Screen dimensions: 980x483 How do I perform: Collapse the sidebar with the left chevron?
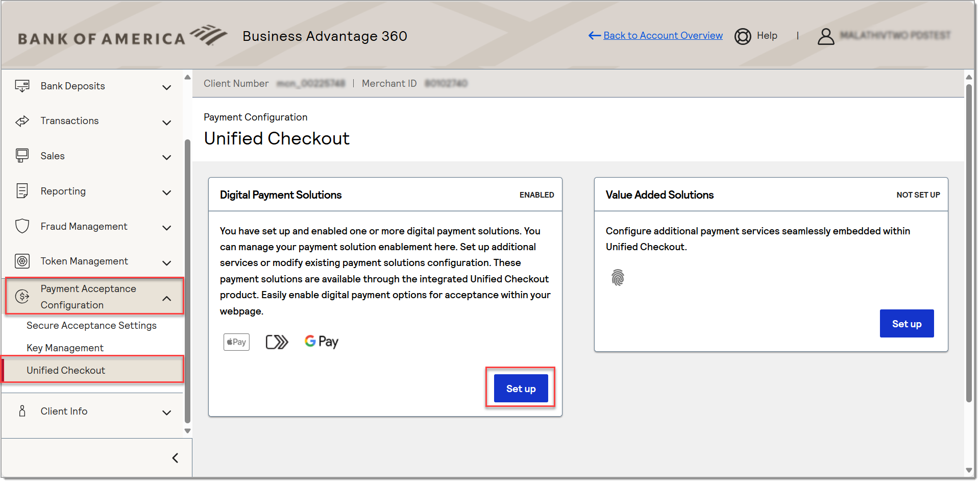click(x=175, y=458)
